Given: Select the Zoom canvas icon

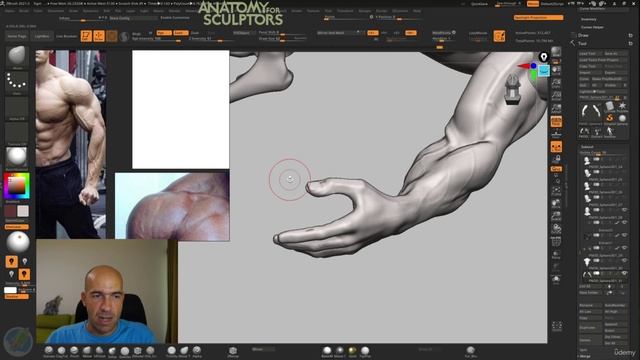Looking at the screenshot, I should point(556,83).
